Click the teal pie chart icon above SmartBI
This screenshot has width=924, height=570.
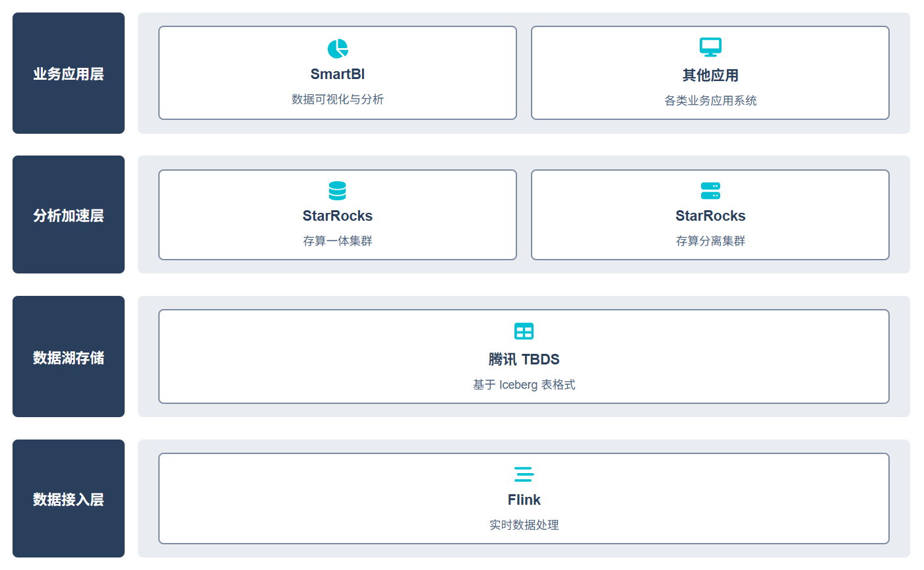click(337, 47)
